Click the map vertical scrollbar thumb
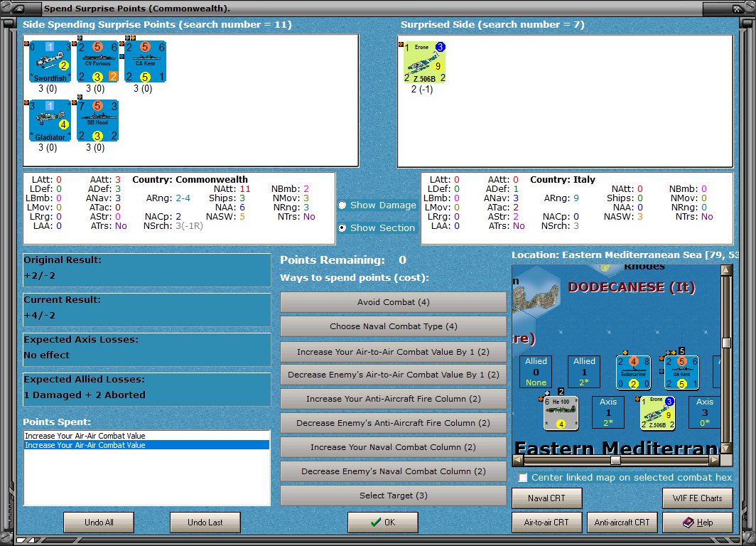The height and width of the screenshot is (546, 756). pyautogui.click(x=726, y=343)
